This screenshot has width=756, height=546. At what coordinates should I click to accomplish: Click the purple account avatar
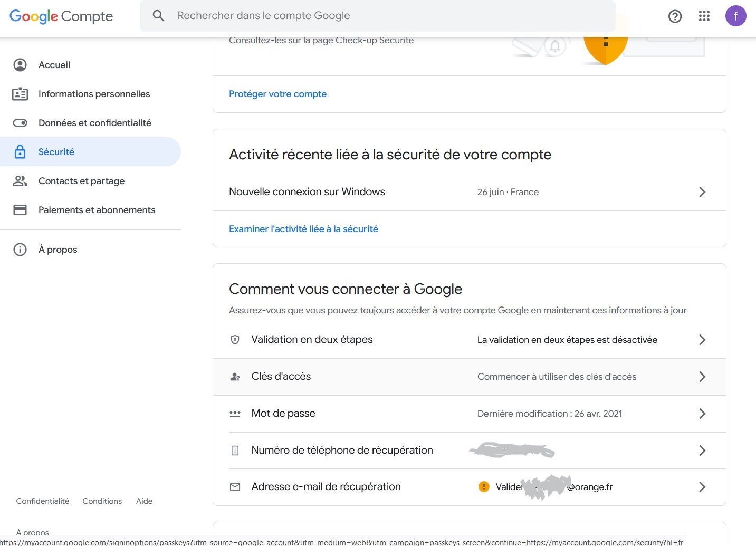(735, 16)
